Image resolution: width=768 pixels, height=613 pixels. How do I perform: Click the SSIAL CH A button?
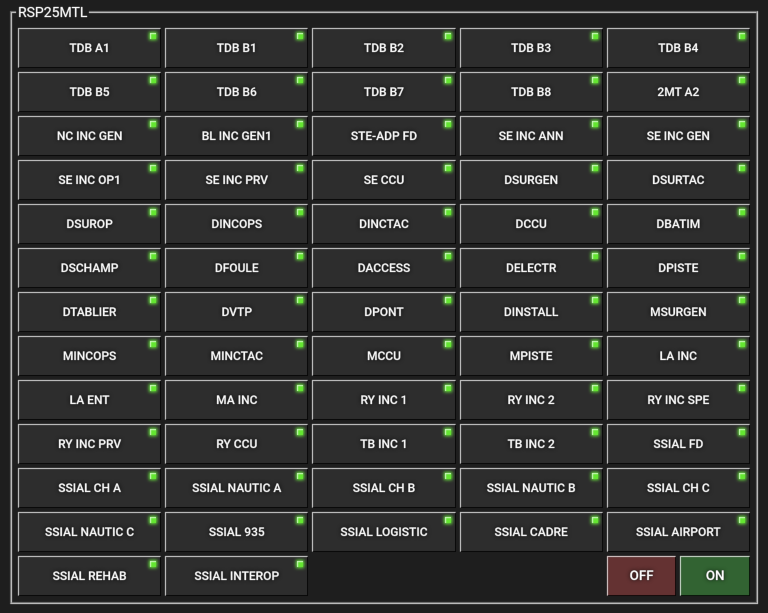(x=89, y=488)
